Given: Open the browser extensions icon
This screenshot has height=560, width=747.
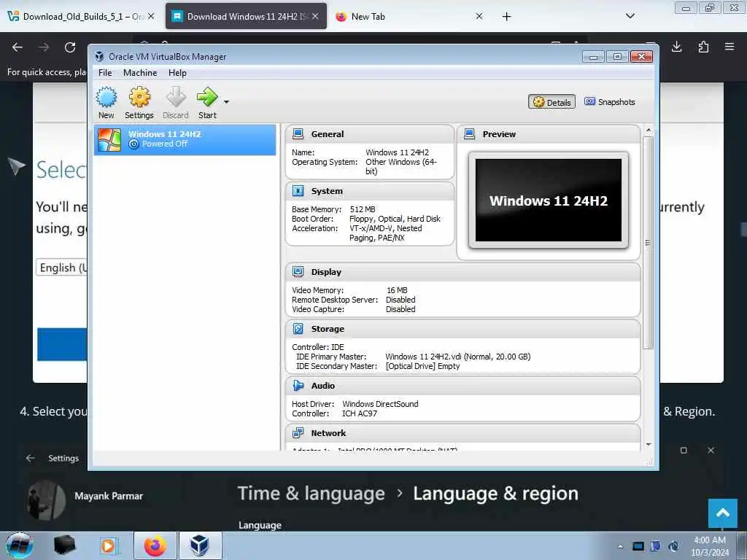Looking at the screenshot, I should pyautogui.click(x=703, y=47).
